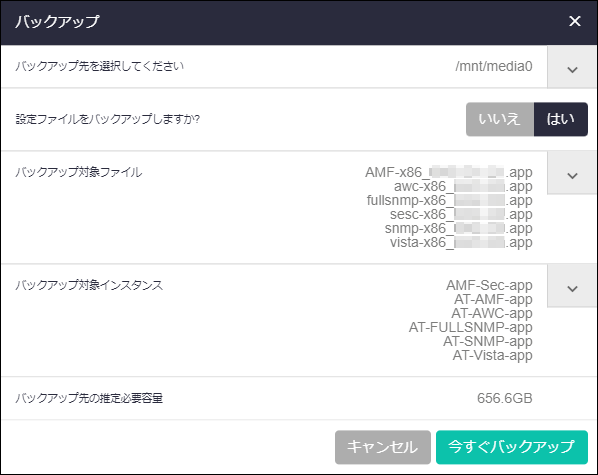Click the /mnt/media0 destination value
The image size is (598, 475).
[x=494, y=66]
